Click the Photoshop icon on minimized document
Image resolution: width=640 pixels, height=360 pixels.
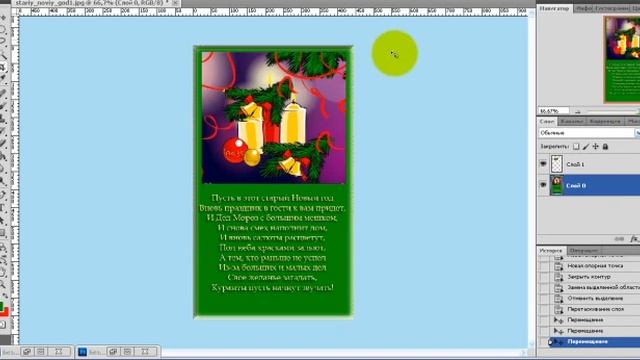point(82,351)
